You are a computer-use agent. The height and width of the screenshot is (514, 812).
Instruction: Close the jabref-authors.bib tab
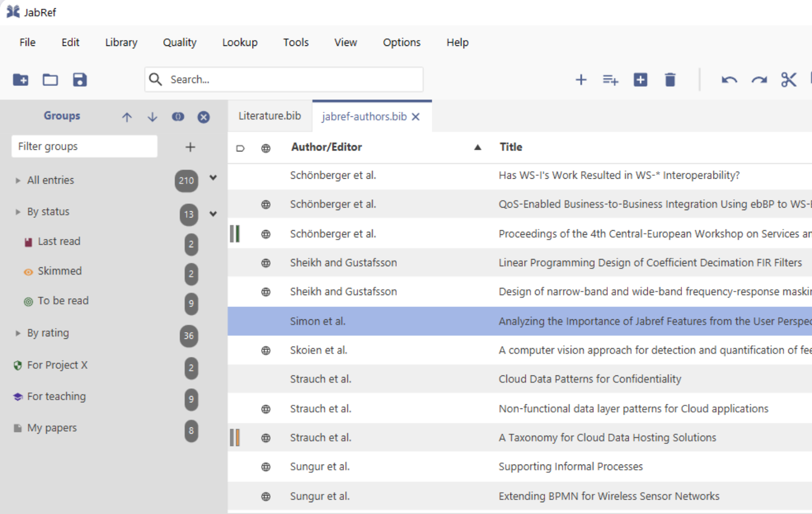416,117
